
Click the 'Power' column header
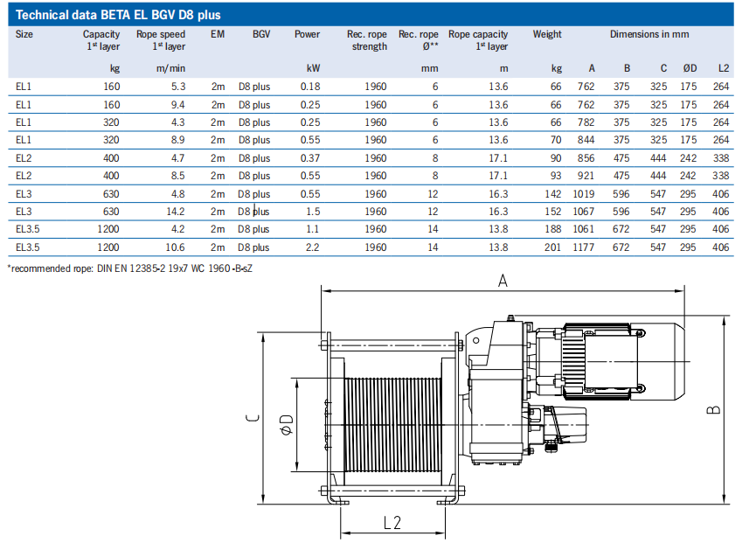point(307,34)
